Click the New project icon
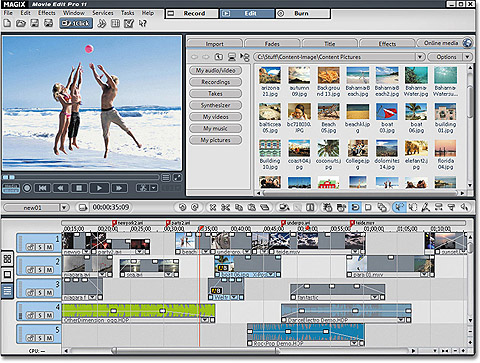The height and width of the screenshot is (363, 480). [7, 23]
